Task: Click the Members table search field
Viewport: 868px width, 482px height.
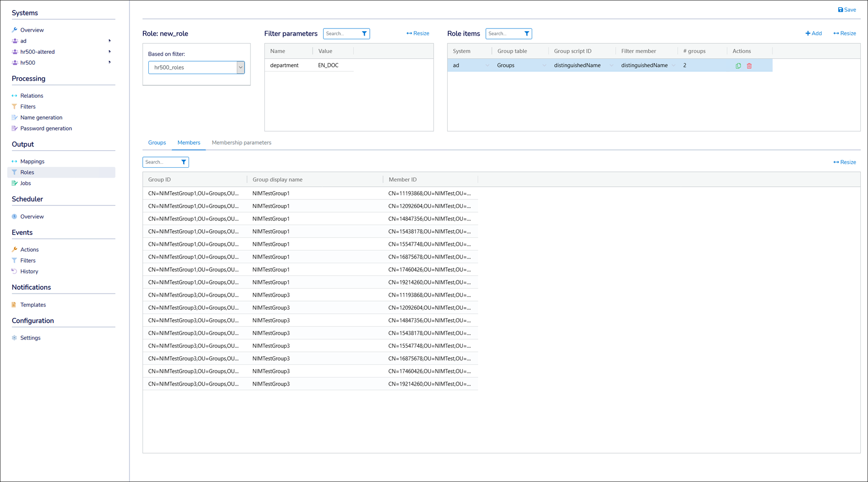Action: point(161,162)
